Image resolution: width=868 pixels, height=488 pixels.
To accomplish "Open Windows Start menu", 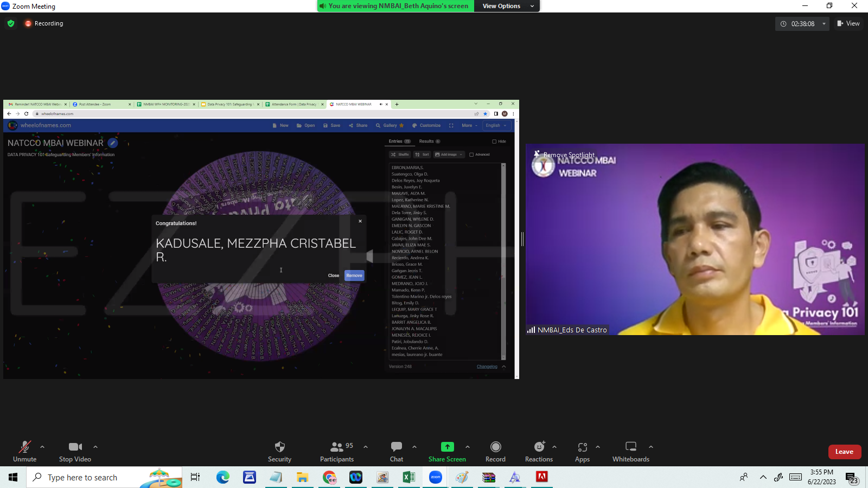I will (13, 477).
